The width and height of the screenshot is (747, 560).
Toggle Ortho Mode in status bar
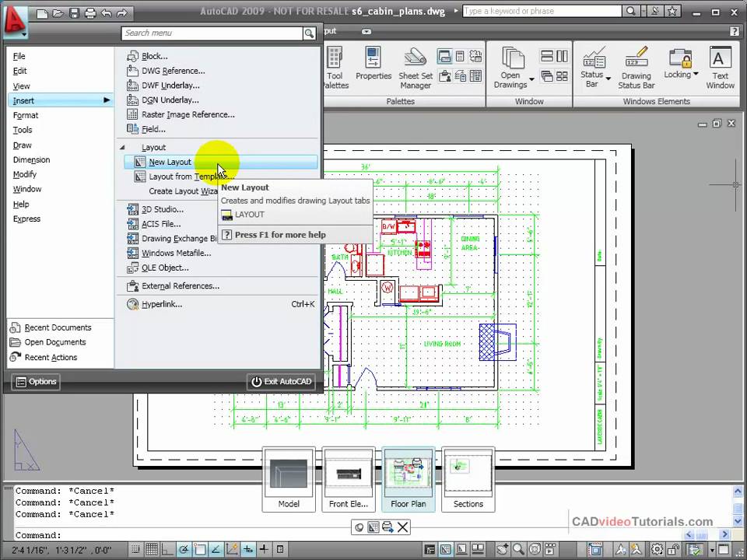pos(168,550)
